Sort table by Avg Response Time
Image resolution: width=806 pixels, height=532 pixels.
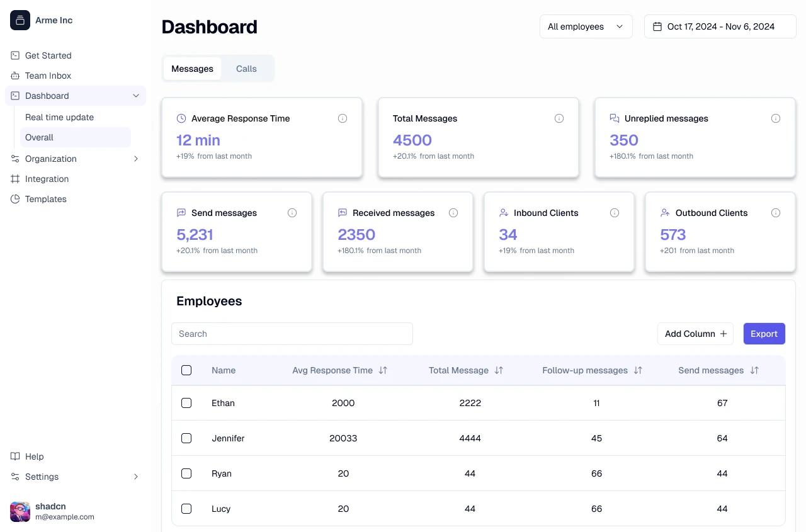[x=383, y=370]
